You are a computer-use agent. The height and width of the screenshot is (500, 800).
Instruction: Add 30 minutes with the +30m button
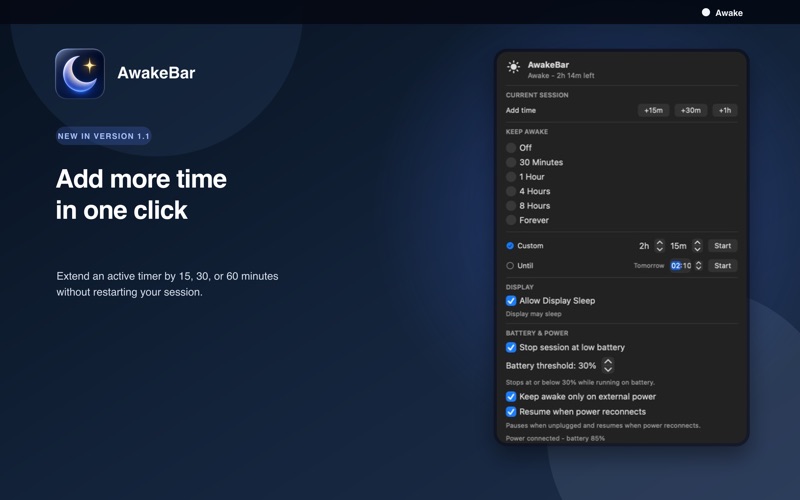point(690,110)
